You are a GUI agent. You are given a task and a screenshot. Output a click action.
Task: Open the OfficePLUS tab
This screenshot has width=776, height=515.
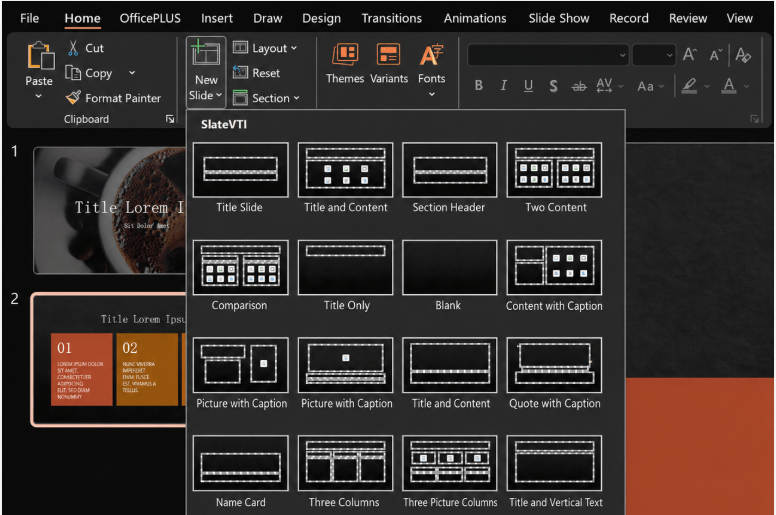tap(150, 18)
